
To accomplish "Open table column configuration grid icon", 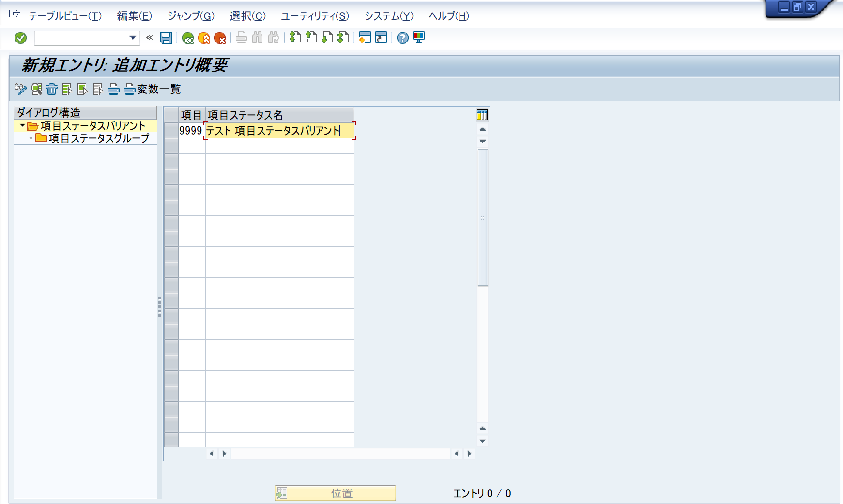I will tap(481, 115).
